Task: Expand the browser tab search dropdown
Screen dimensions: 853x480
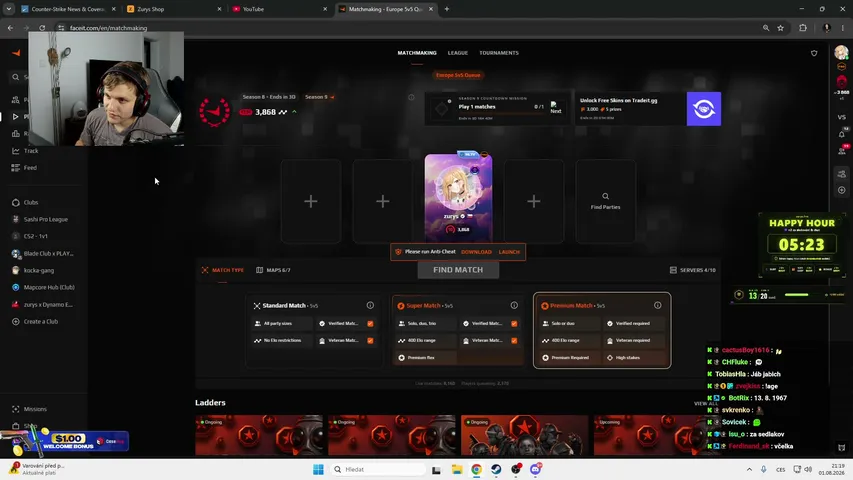Action: [x=9, y=9]
